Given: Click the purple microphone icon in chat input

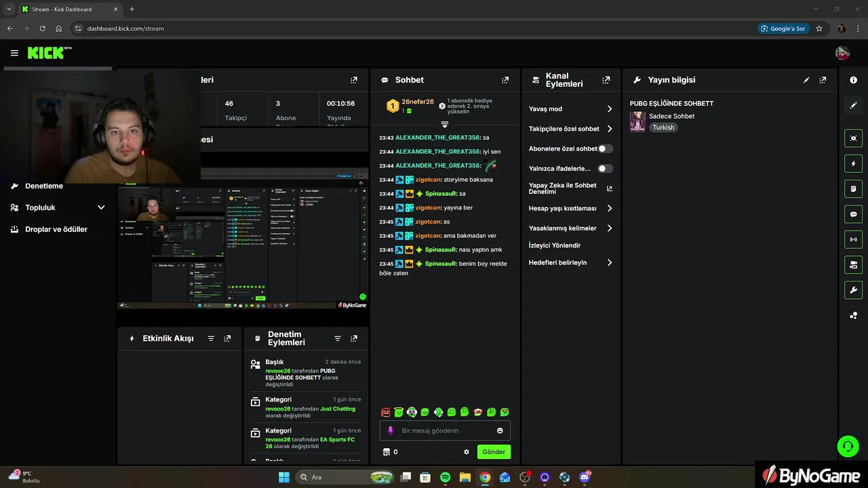Looking at the screenshot, I should [390, 430].
